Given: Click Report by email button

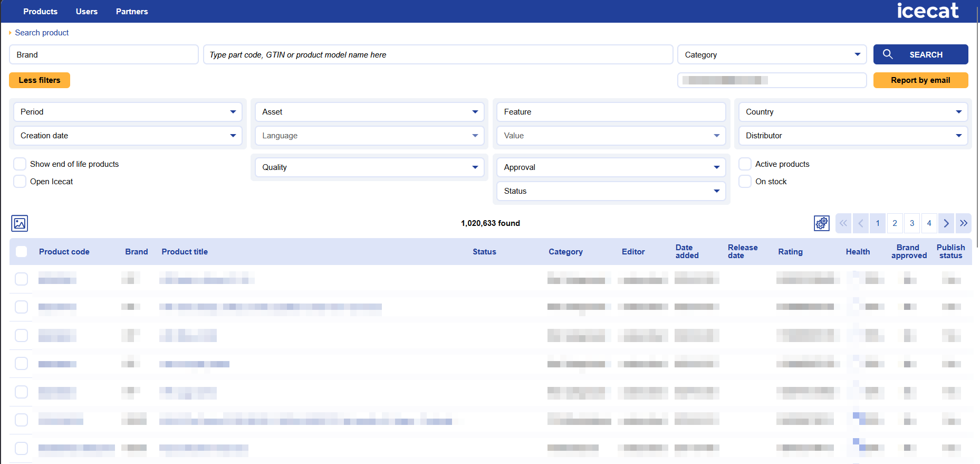Looking at the screenshot, I should point(921,80).
